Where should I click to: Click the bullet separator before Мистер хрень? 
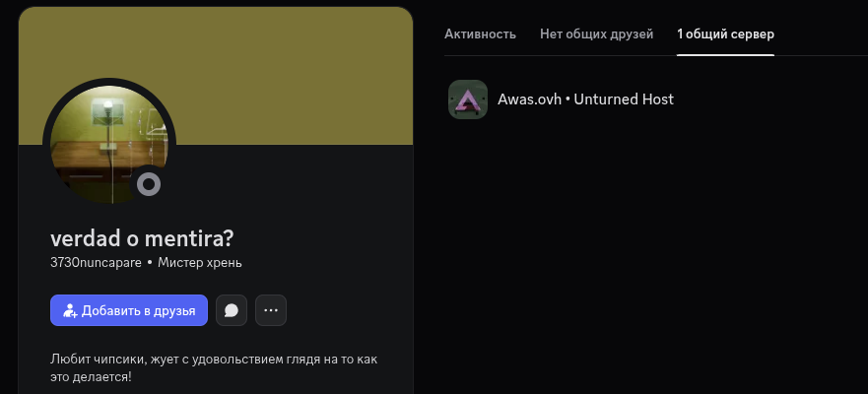pyautogui.click(x=150, y=263)
